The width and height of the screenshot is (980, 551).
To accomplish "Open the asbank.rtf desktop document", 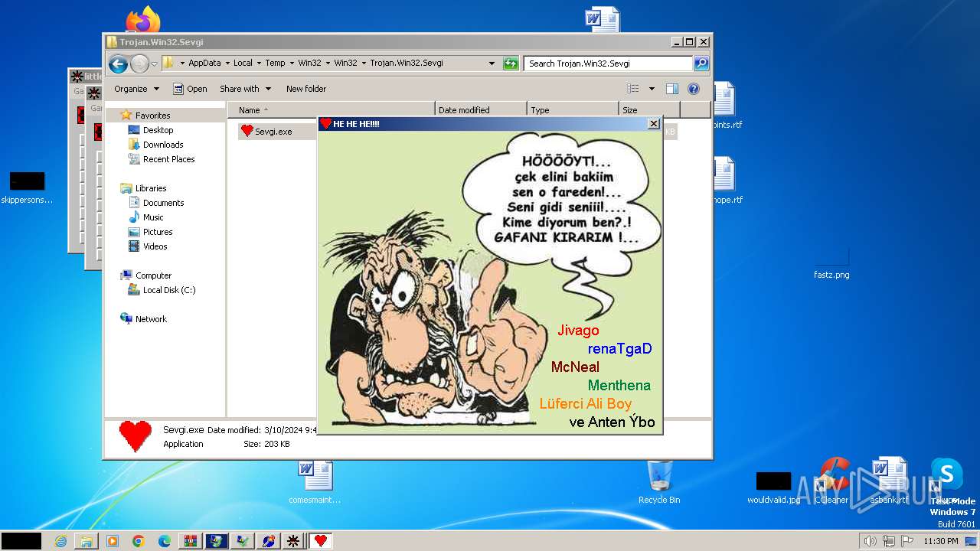I will [889, 481].
